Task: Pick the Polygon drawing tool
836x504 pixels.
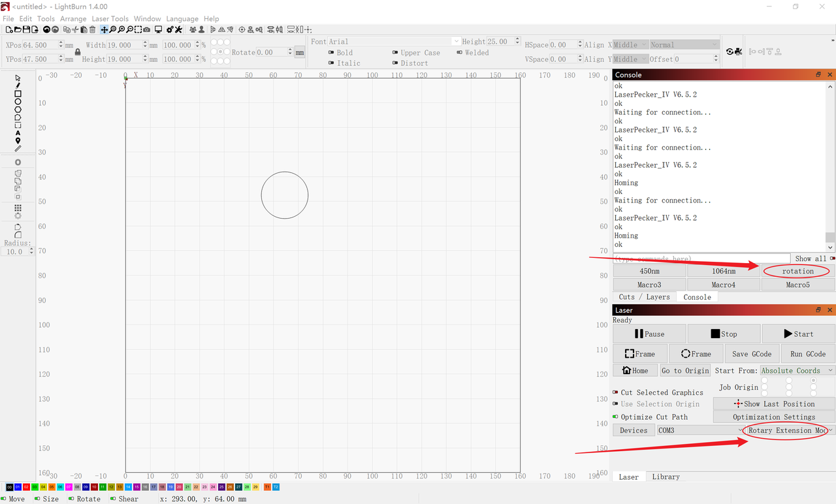Action: 18,110
